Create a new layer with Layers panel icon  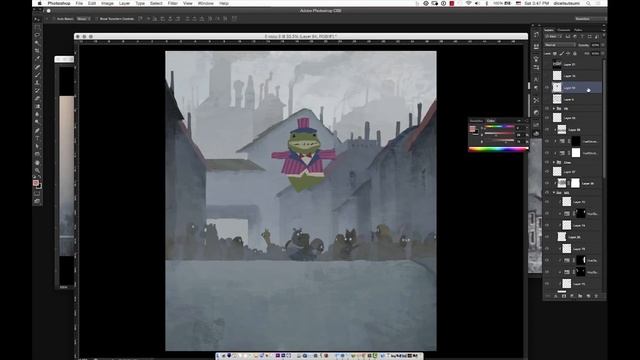click(x=588, y=296)
